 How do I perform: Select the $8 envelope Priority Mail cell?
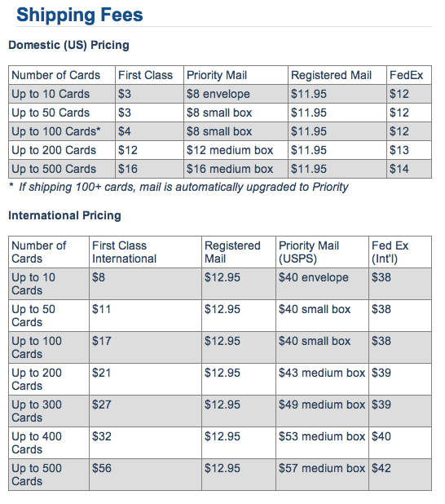(x=236, y=94)
